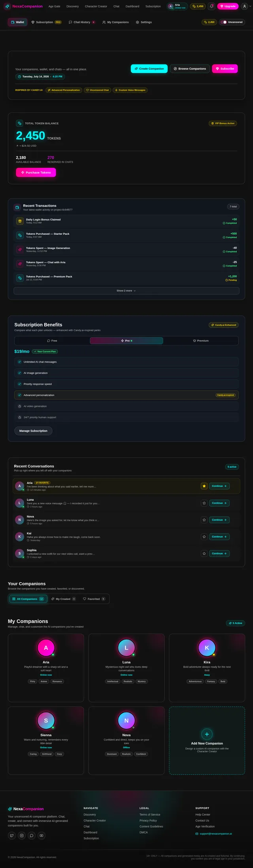Open the DMCA footer link
The height and width of the screenshot is (868, 253).
[x=143, y=832]
